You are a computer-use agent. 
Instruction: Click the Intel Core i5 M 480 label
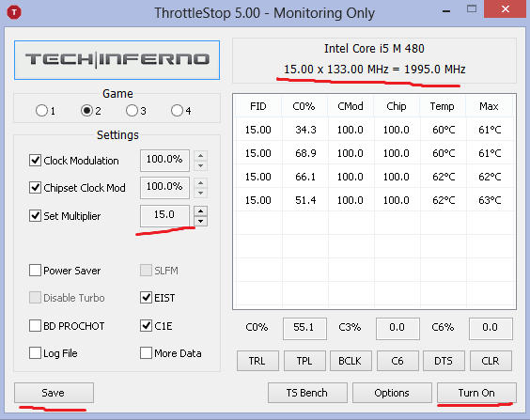pos(374,49)
